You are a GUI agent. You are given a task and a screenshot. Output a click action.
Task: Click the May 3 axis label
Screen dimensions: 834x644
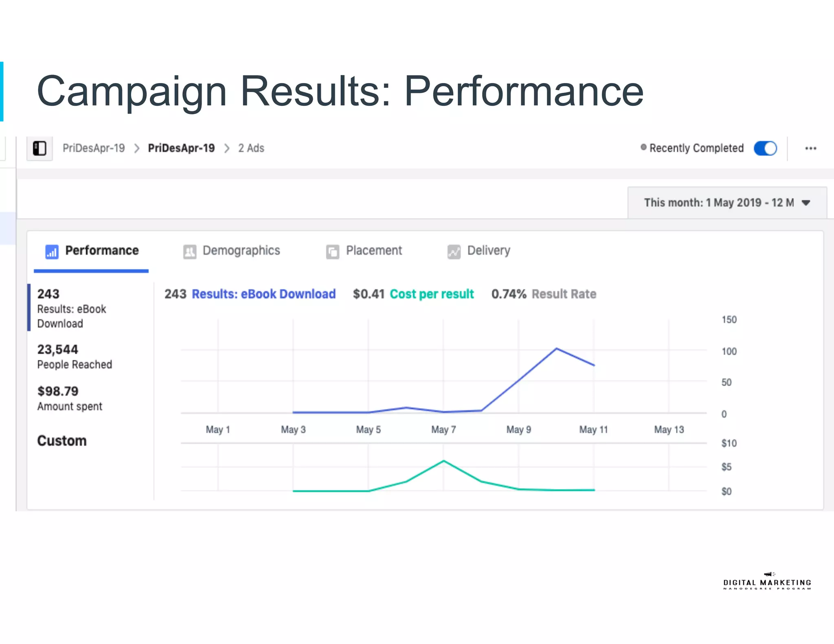pyautogui.click(x=293, y=429)
